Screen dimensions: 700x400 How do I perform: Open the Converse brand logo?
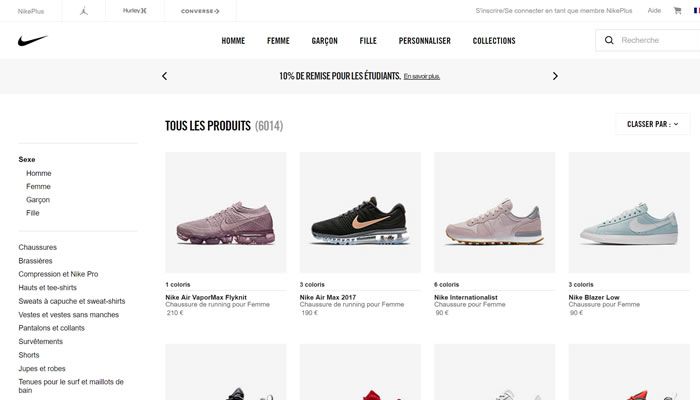(200, 11)
